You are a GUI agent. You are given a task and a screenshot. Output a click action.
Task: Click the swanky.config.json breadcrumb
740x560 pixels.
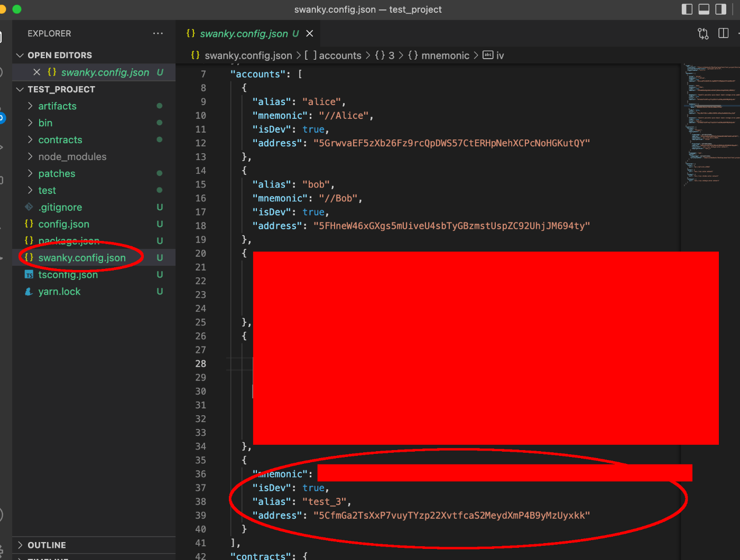click(x=248, y=55)
